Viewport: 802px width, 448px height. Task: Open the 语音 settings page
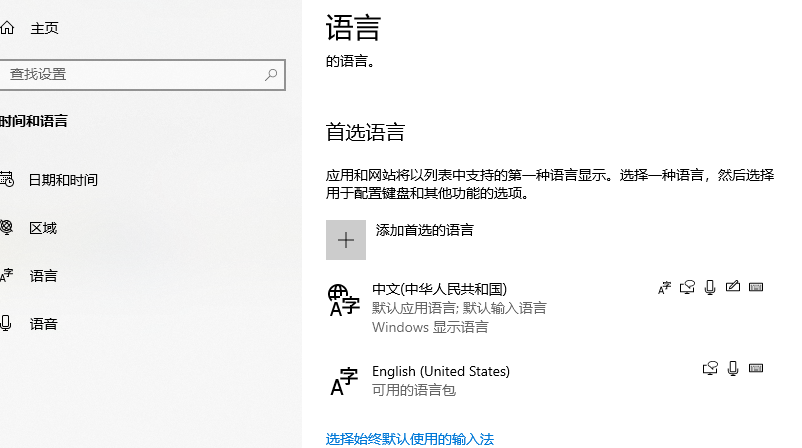43,324
